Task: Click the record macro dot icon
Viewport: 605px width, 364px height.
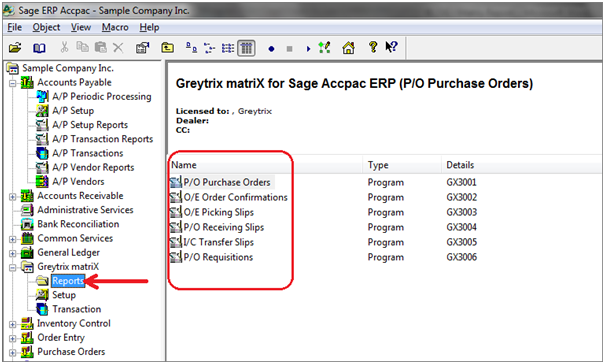Action: point(271,49)
